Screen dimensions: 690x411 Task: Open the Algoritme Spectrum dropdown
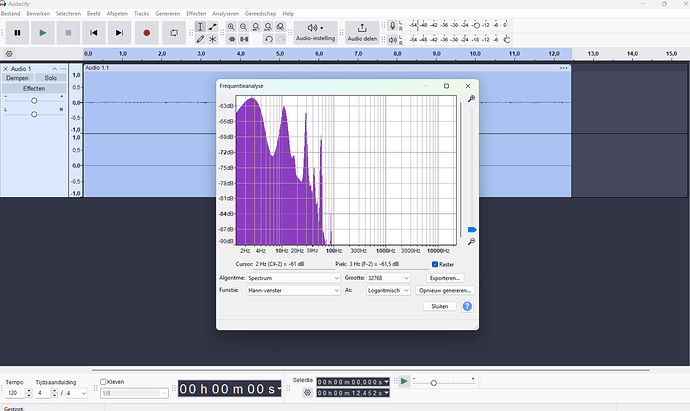[x=293, y=278]
